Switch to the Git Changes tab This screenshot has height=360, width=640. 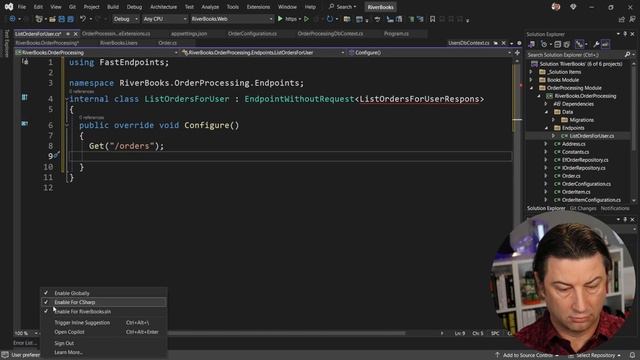pyautogui.click(x=583, y=209)
